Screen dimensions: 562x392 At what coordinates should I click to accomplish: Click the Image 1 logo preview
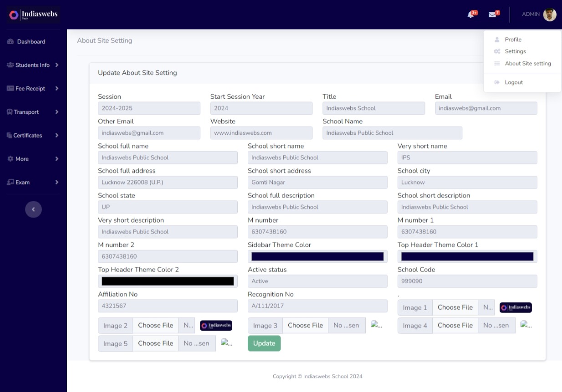516,308
